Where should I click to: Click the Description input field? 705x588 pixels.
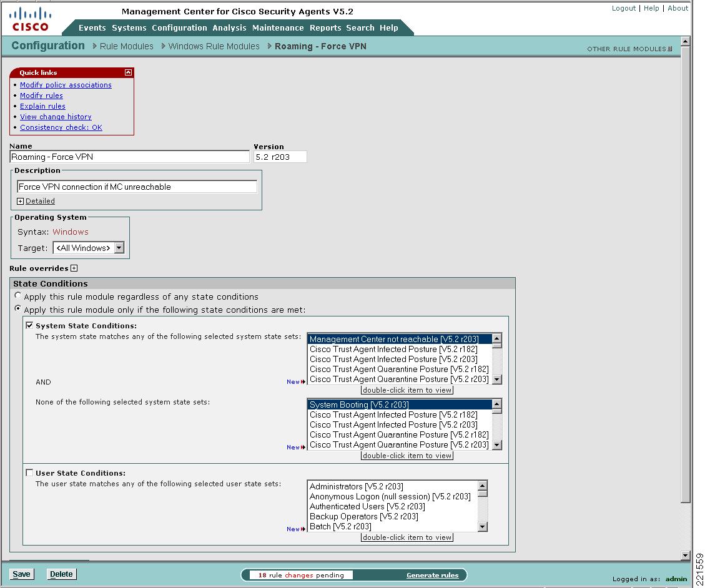pos(137,187)
